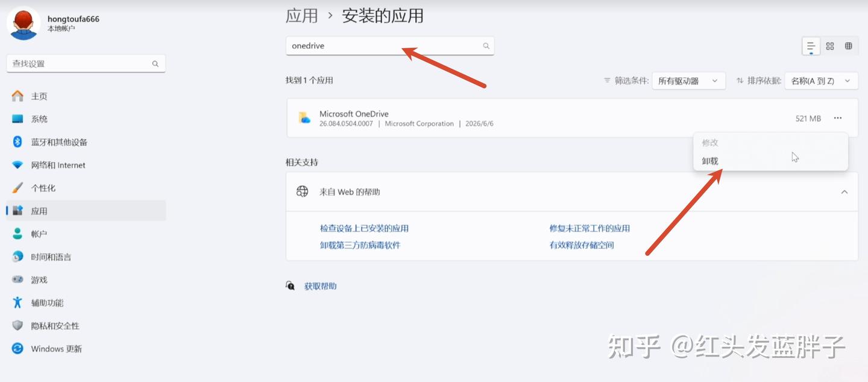This screenshot has height=382, width=868.
Task: Click the magnifier in the settings search box
Action: pos(155,63)
